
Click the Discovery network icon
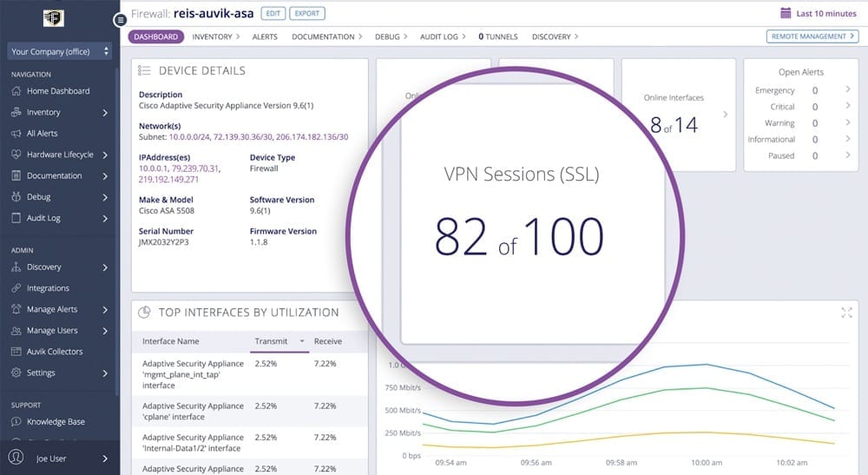16,267
